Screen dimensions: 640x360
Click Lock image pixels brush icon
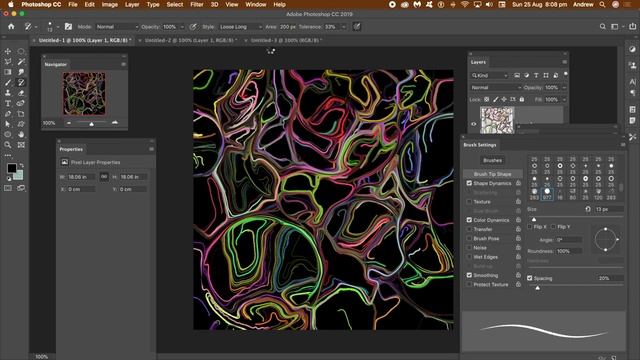coord(495,99)
